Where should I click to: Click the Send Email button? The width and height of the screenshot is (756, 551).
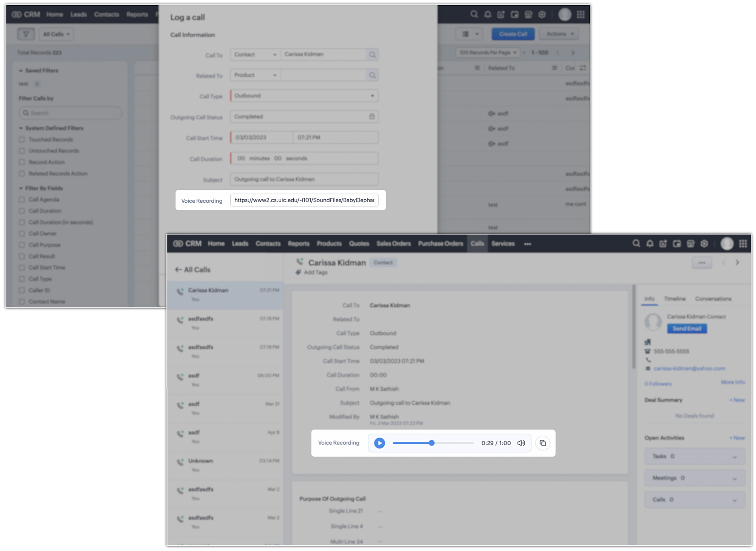point(687,328)
